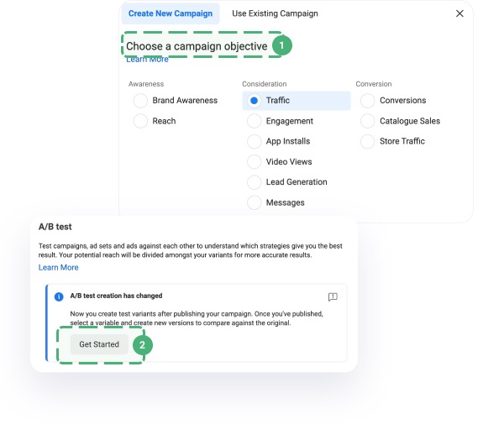This screenshot has width=504, height=435.
Task: Click the Consideration column heading
Action: (265, 84)
